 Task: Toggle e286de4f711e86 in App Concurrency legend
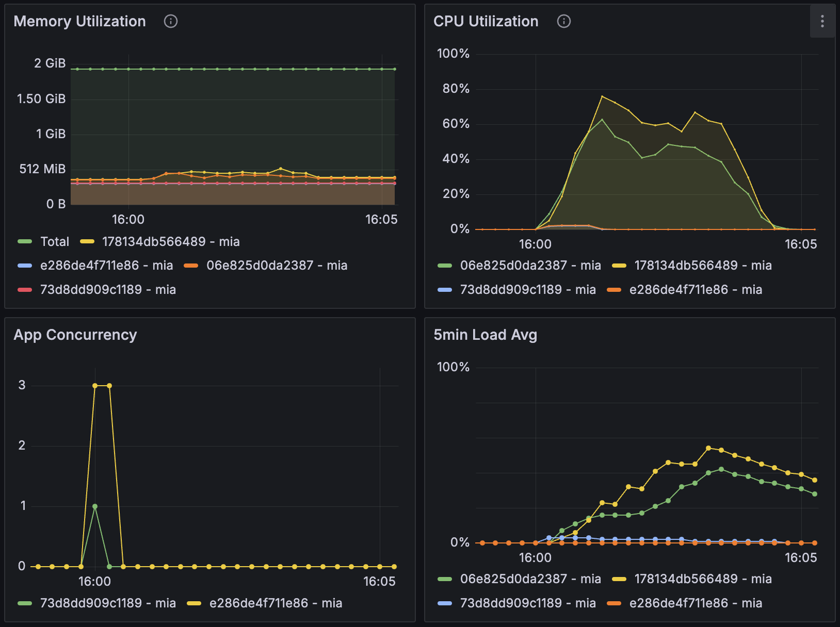pos(276,603)
